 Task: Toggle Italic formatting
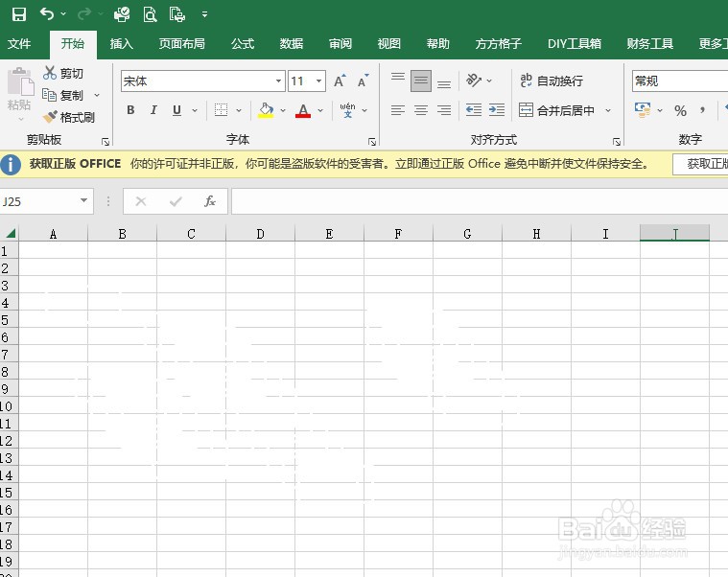point(153,110)
